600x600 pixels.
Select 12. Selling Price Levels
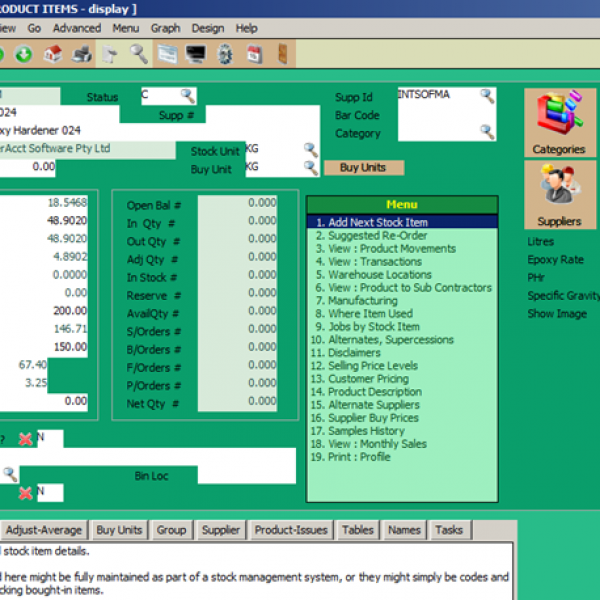pyautogui.click(x=402, y=365)
